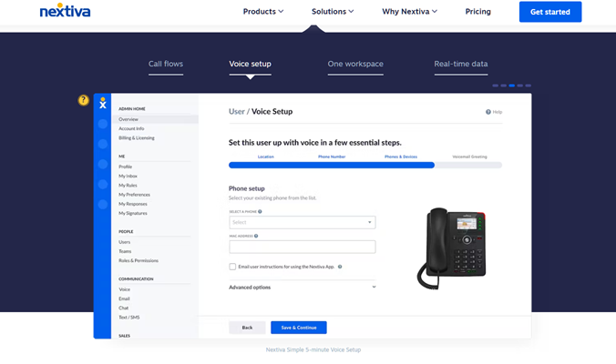The image size is (616, 364).
Task: Open My Rules in sidebar
Action: [128, 186]
